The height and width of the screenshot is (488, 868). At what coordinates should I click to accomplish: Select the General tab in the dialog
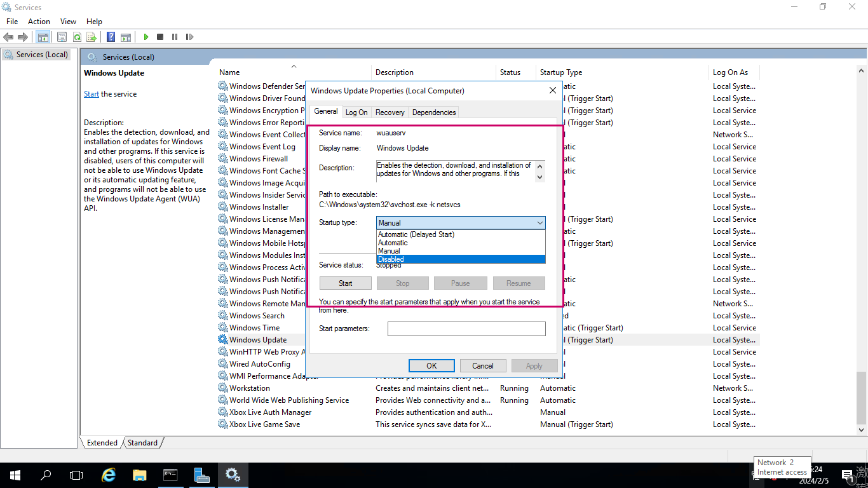click(326, 111)
